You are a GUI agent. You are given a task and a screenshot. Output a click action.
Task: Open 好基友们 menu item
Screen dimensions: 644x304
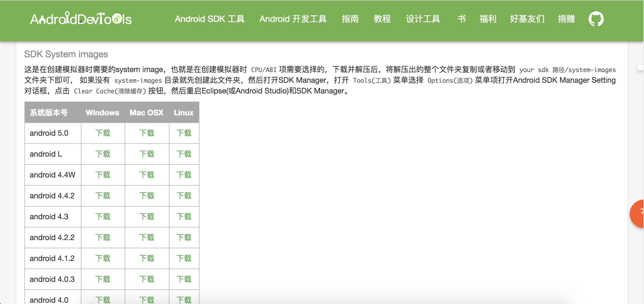pyautogui.click(x=527, y=19)
